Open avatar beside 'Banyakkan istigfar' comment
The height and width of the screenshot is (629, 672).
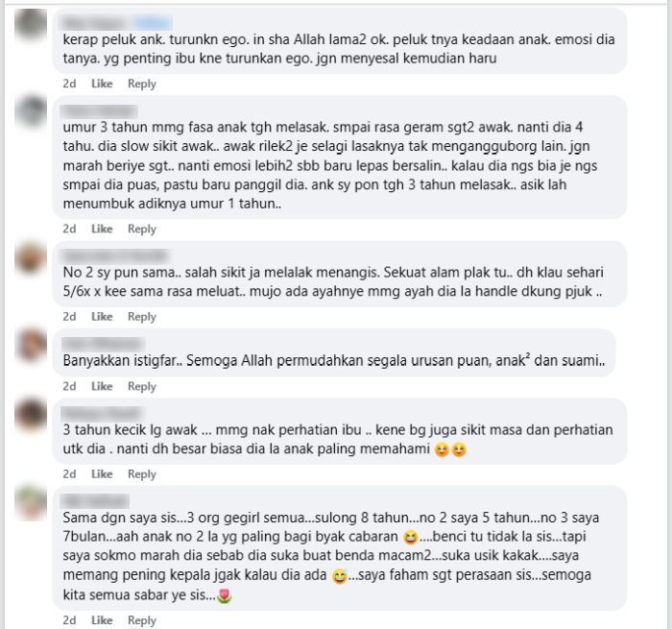pos(31,345)
